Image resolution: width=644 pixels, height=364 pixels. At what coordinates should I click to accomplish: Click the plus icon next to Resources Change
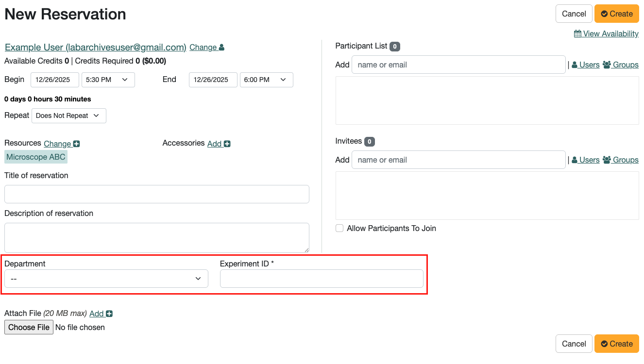[x=76, y=143]
